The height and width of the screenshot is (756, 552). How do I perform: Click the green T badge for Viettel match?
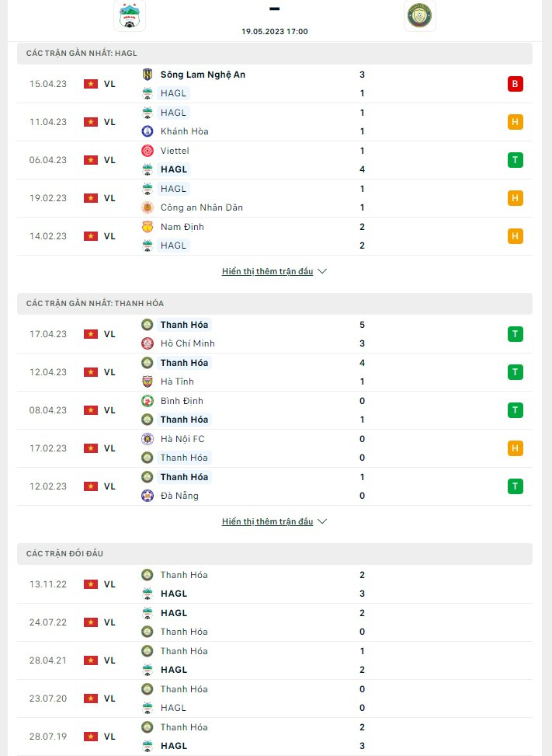pos(515,160)
